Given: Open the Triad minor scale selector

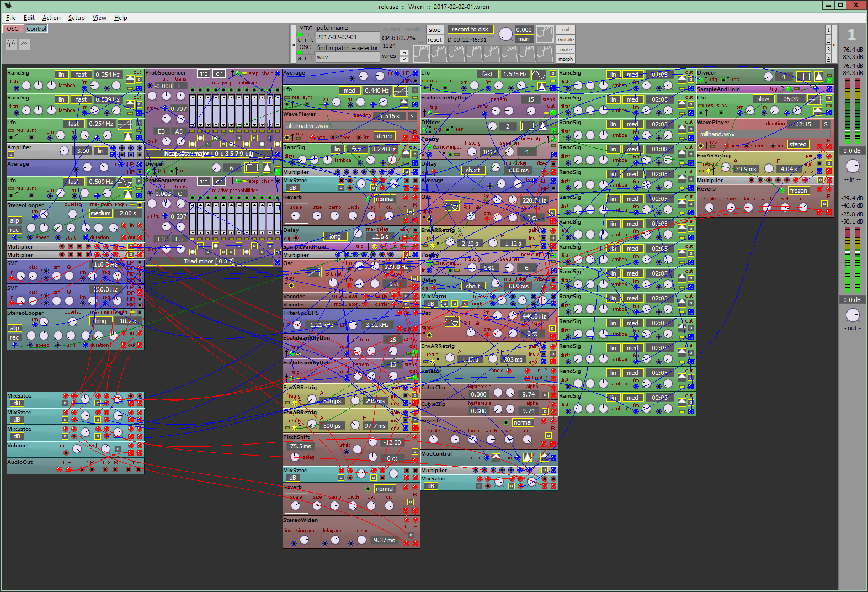Looking at the screenshot, I should tap(209, 261).
